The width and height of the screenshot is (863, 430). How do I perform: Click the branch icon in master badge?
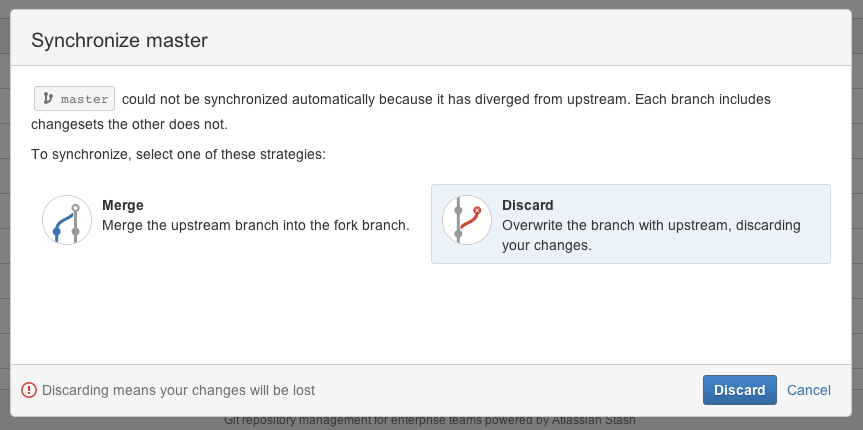click(48, 99)
